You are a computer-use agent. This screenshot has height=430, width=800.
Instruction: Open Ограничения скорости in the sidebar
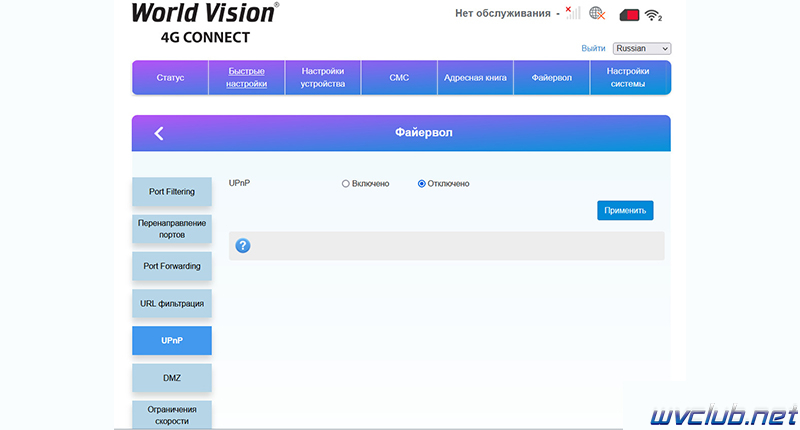[172, 415]
